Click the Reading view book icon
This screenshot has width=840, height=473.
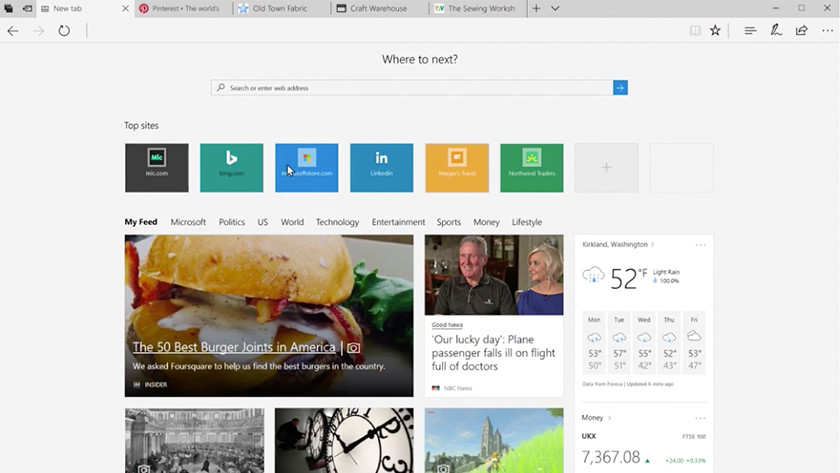click(x=695, y=31)
